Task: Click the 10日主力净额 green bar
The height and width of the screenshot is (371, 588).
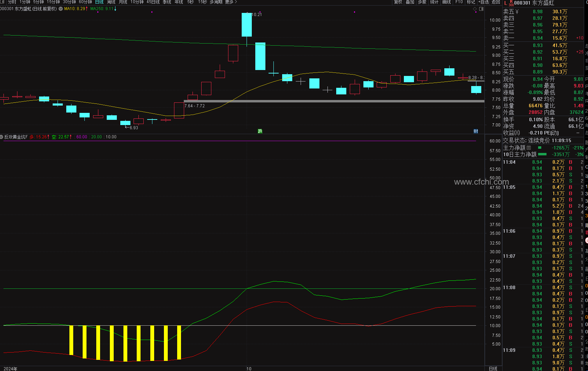Action: pos(542,154)
